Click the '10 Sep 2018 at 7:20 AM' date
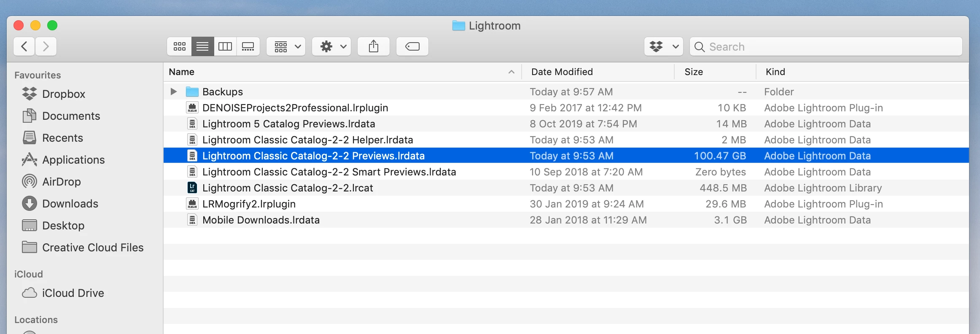The image size is (980, 334). [586, 172]
